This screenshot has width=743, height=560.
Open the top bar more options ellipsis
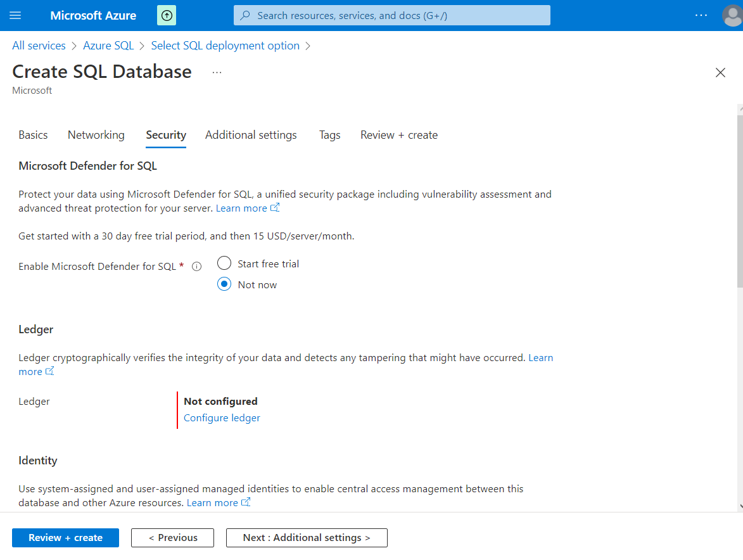(x=701, y=16)
